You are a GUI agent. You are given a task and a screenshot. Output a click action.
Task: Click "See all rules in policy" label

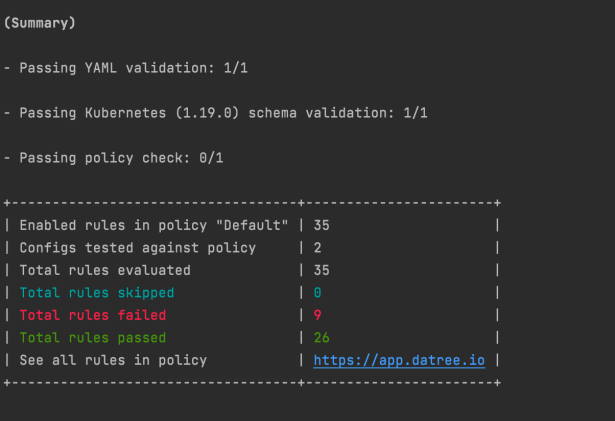coord(113,360)
